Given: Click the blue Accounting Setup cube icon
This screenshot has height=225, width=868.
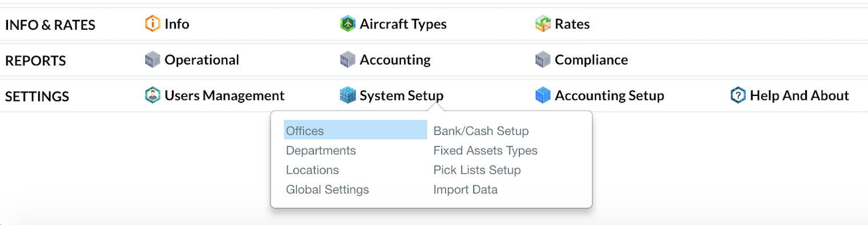Looking at the screenshot, I should tap(543, 95).
